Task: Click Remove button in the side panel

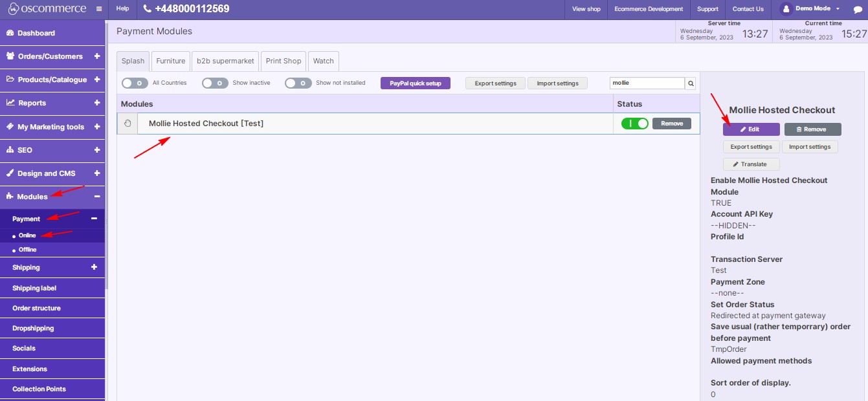Action: pyautogui.click(x=813, y=129)
